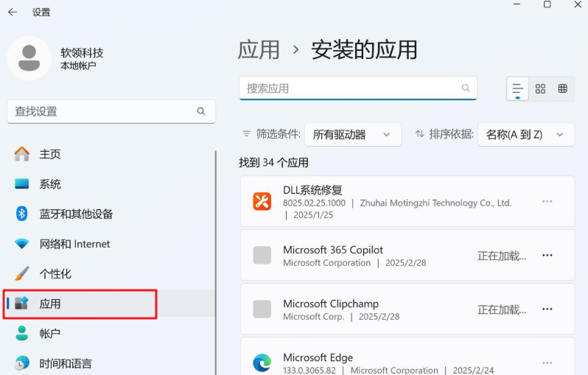The image size is (588, 375).
Task: Open more options for Microsoft Edge
Action: pyautogui.click(x=547, y=363)
